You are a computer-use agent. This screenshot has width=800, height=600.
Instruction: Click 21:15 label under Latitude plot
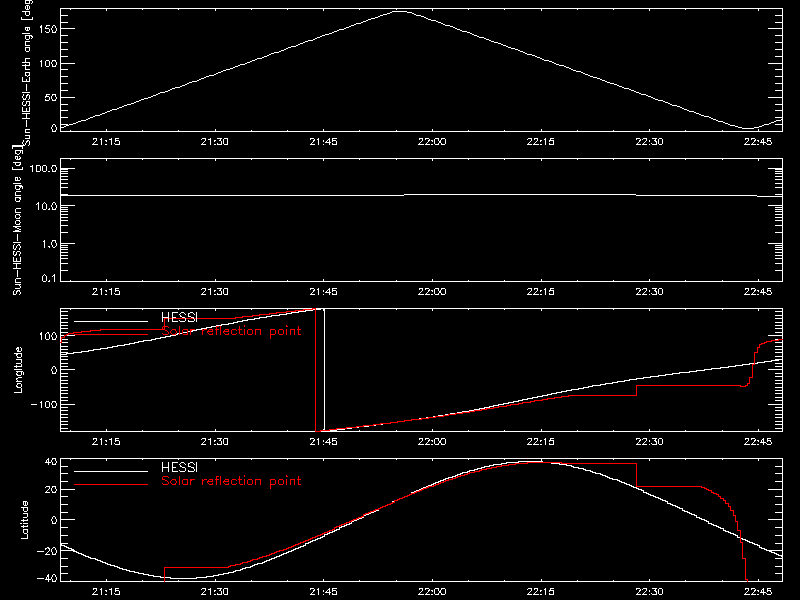(106, 592)
